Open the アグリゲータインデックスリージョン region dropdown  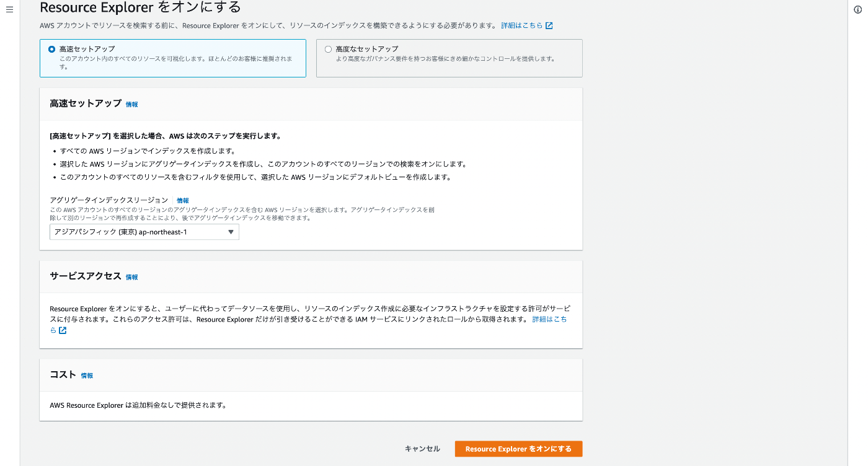[144, 232]
